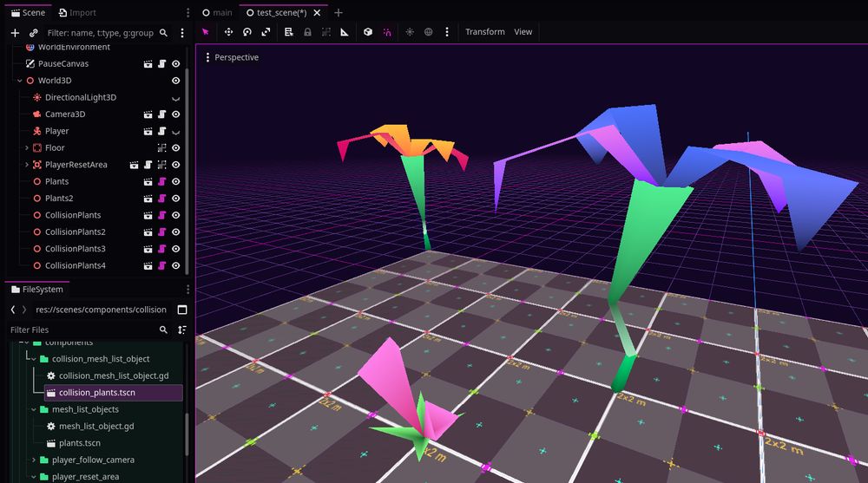Toggle the snap magnet icon

[387, 32]
